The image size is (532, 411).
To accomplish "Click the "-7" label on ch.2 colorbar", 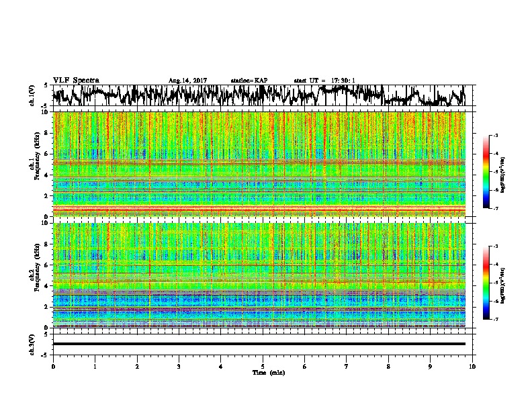I will click(495, 320).
